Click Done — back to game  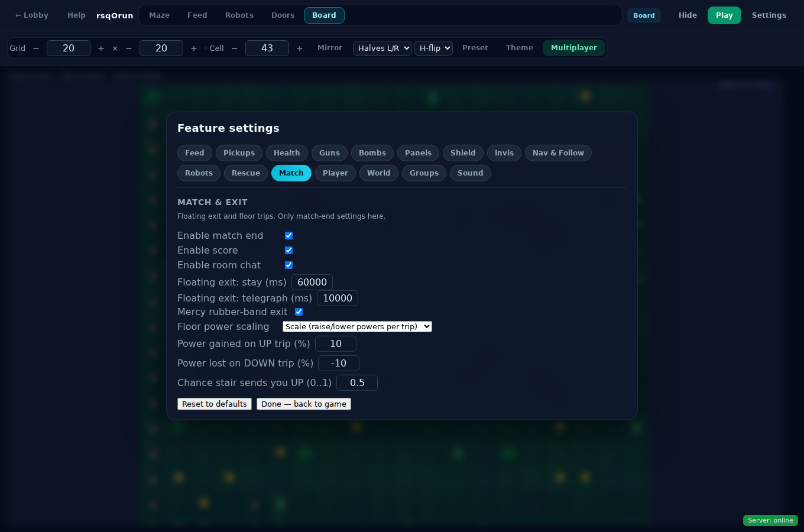pos(304,404)
